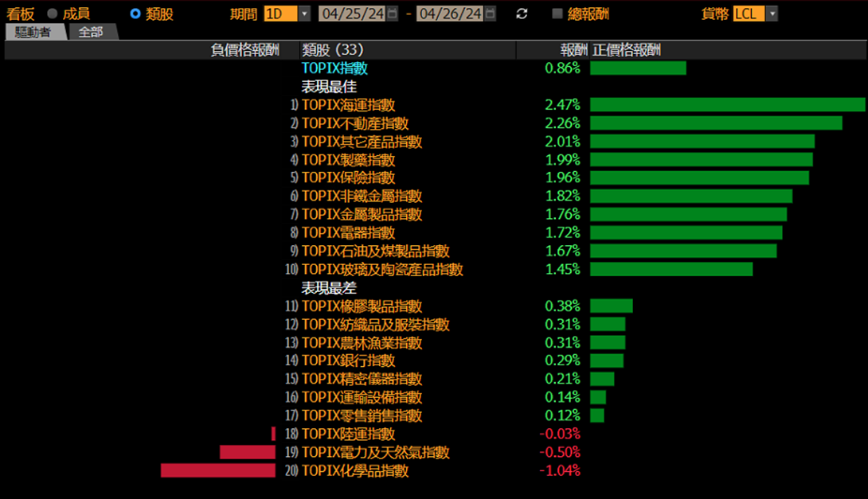Open TOPIX保險指數 row

point(348,177)
